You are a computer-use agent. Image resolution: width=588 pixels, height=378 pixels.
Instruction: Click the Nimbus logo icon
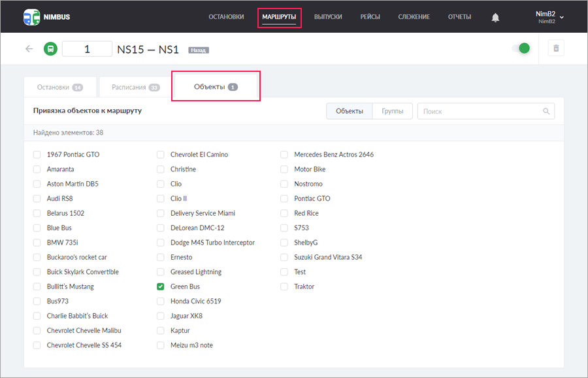(31, 16)
